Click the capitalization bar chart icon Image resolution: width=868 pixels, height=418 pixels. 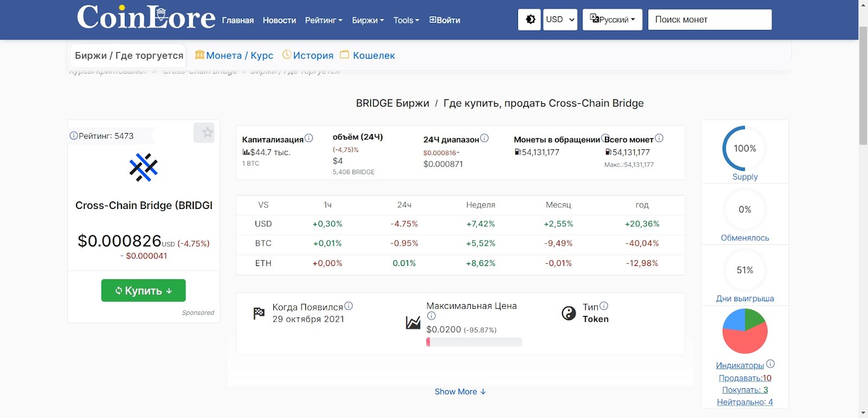246,153
